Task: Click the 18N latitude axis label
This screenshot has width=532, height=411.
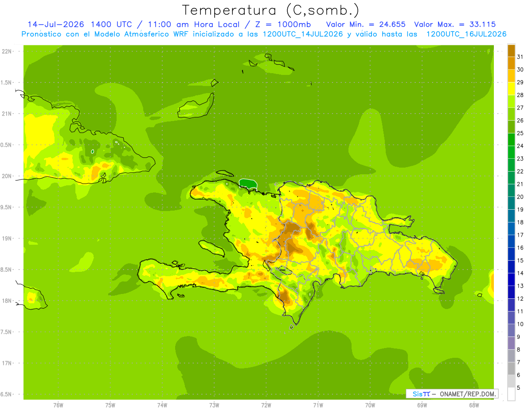Action: click(8, 301)
